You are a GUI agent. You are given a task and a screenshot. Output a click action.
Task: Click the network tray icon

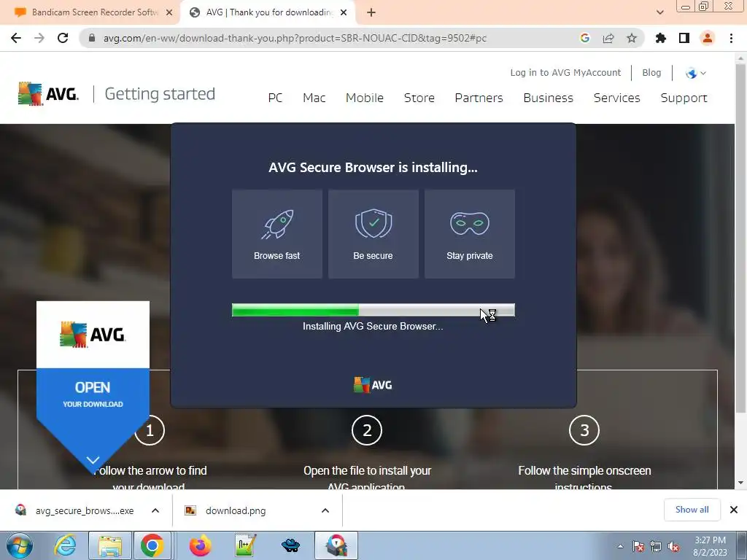click(656, 547)
